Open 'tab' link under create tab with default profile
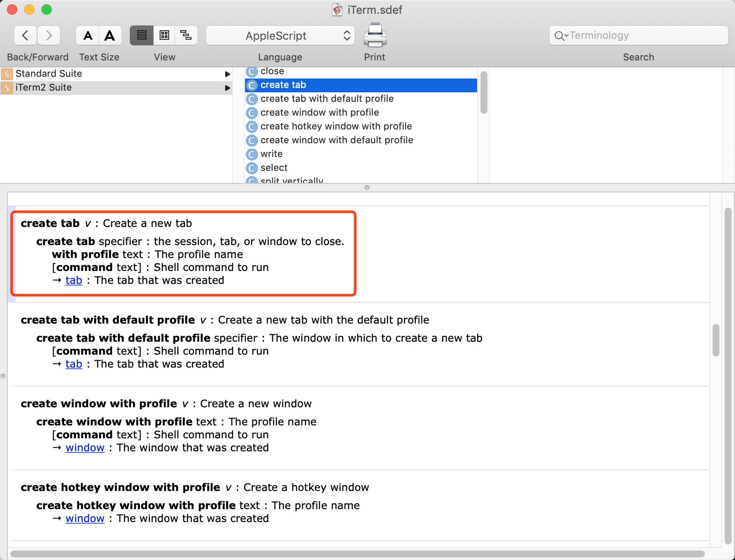 click(74, 364)
